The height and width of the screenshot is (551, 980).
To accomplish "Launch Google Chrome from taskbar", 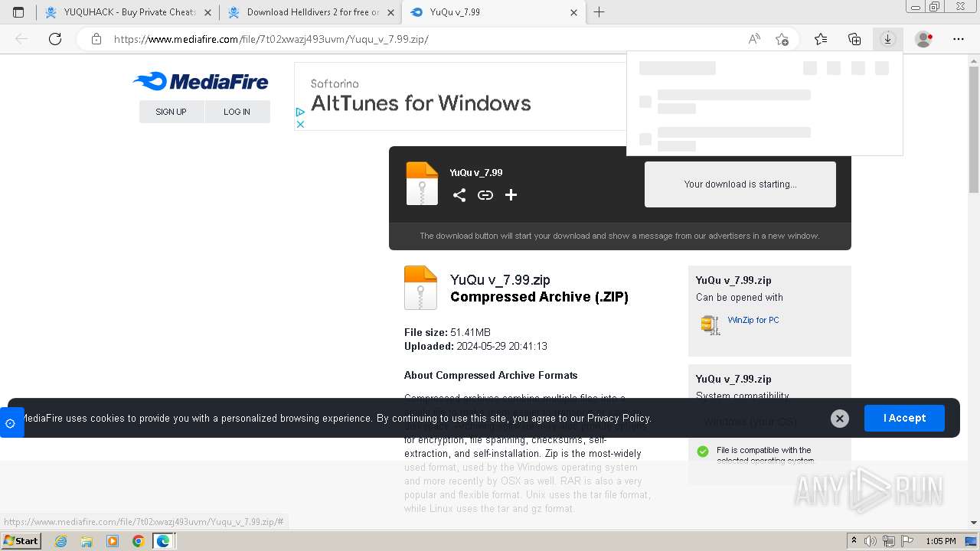I will pyautogui.click(x=138, y=541).
